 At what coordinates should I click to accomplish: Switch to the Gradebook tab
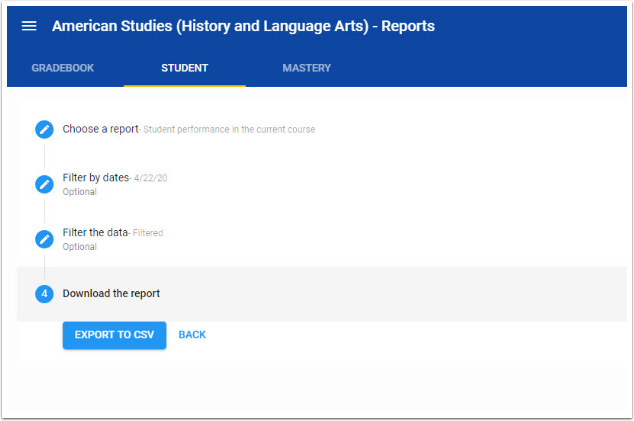[63, 68]
